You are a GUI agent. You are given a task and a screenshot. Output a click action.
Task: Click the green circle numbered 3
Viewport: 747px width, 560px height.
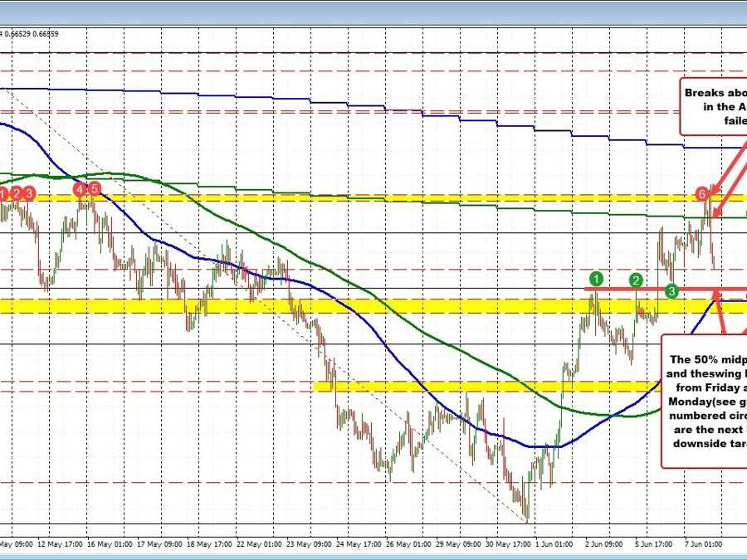click(x=671, y=290)
